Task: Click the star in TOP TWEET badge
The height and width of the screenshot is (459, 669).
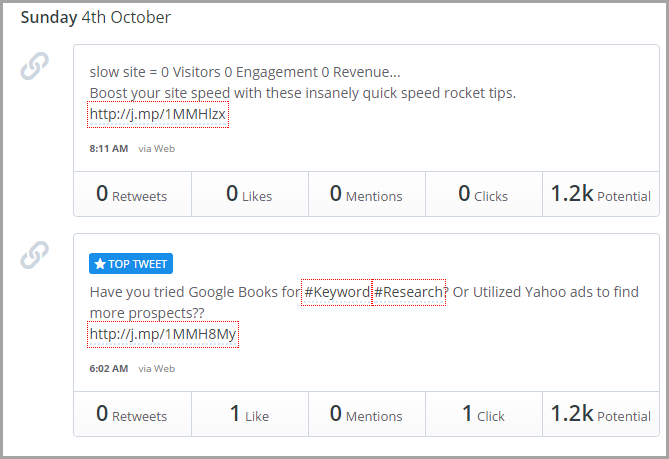Action: [100, 264]
